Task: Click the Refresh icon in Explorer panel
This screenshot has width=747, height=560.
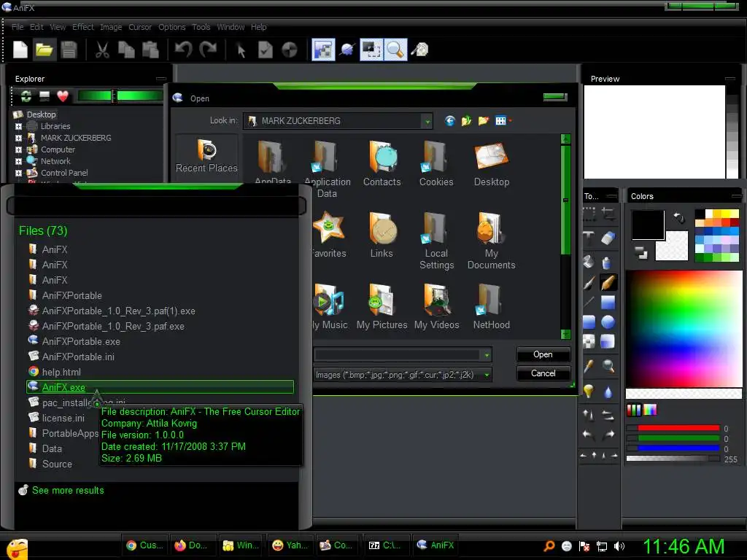Action: (x=26, y=97)
